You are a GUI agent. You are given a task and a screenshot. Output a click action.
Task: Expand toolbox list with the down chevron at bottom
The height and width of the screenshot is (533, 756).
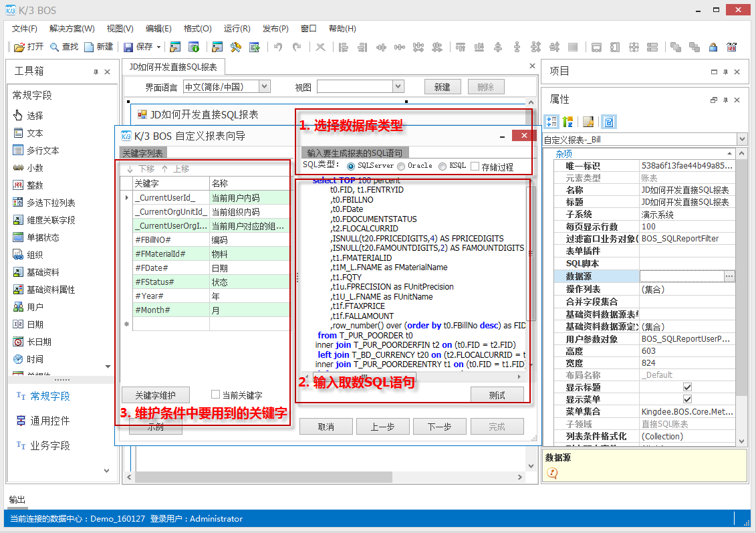click(106, 471)
